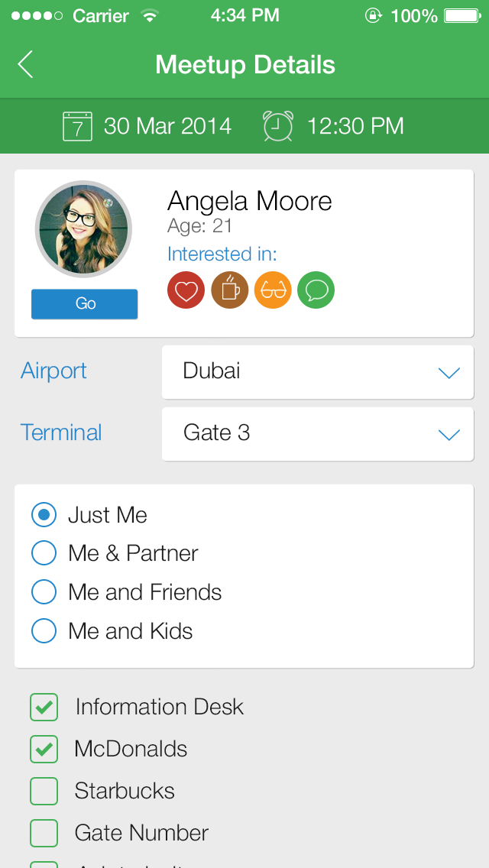Open Angela Moore's profile photo
Image resolution: width=489 pixels, height=868 pixels.
[x=83, y=229]
